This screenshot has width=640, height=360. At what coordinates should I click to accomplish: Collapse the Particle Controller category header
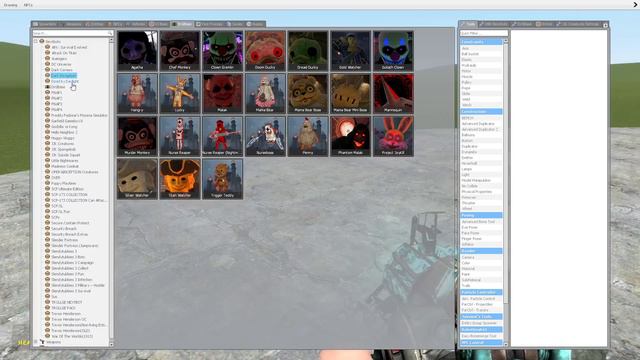pyautogui.click(x=481, y=292)
